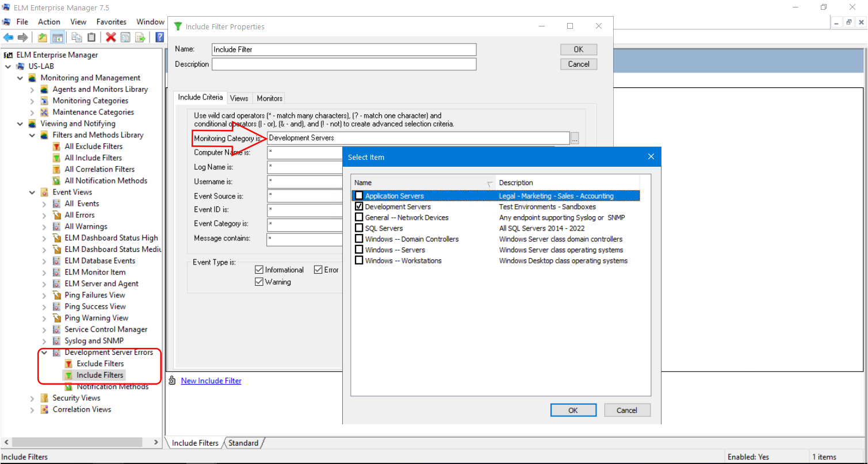
Task: Switch to the Monitors tab
Action: pyautogui.click(x=270, y=98)
